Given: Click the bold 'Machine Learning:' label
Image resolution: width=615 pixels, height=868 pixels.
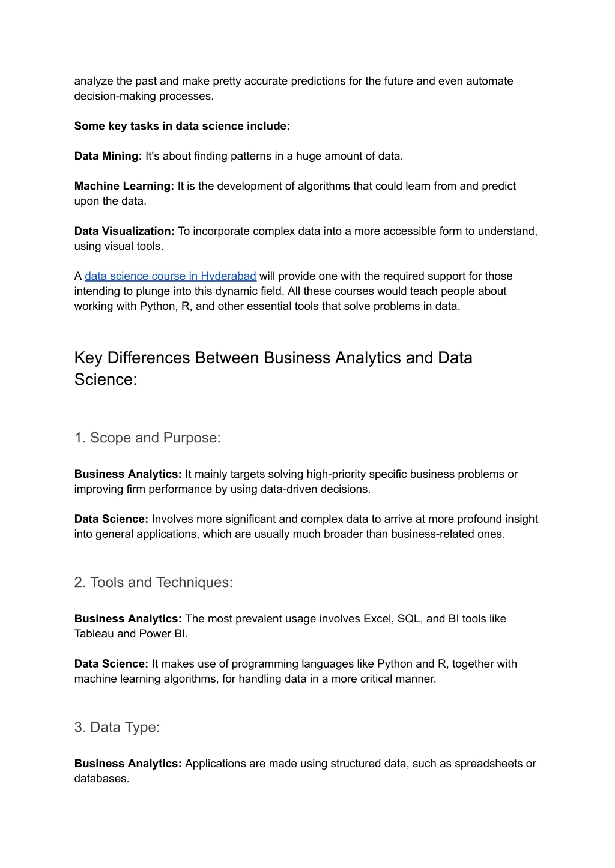Looking at the screenshot, I should tap(124, 186).
